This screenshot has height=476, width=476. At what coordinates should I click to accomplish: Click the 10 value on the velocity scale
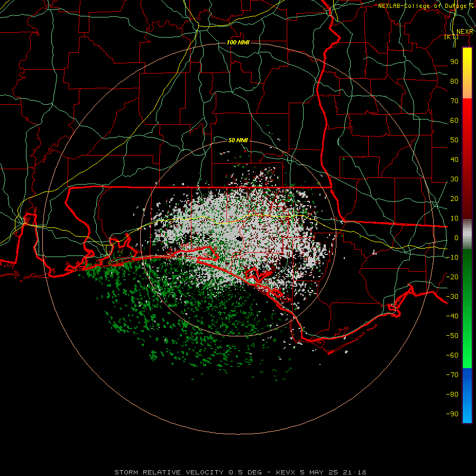pos(454,218)
